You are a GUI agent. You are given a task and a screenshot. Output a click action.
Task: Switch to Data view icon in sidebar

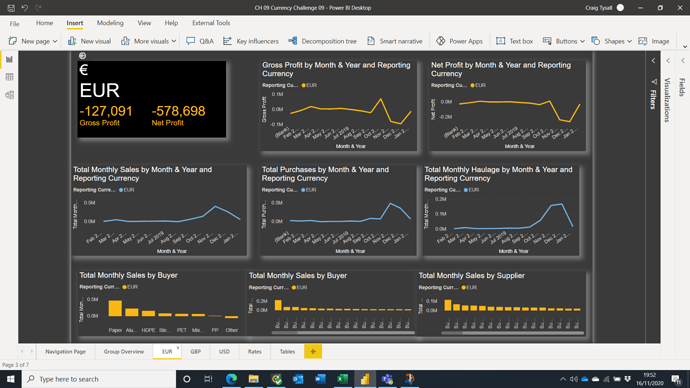coord(9,77)
